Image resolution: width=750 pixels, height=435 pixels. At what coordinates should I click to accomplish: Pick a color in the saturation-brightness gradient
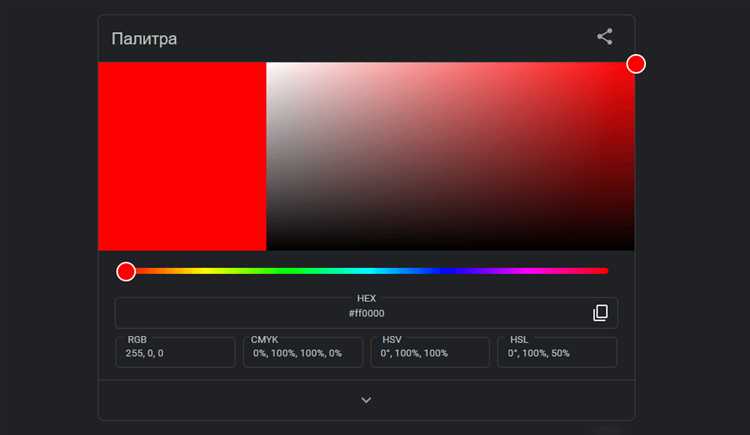pos(450,156)
